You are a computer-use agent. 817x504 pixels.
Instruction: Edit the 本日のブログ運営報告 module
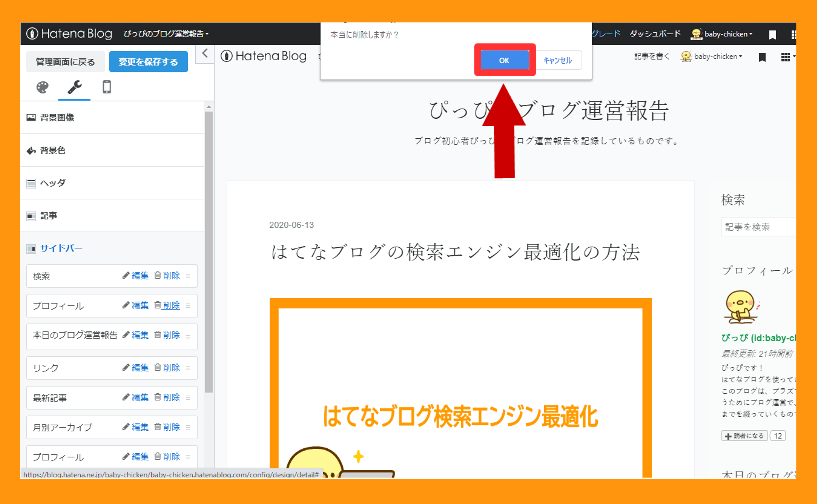[135, 335]
